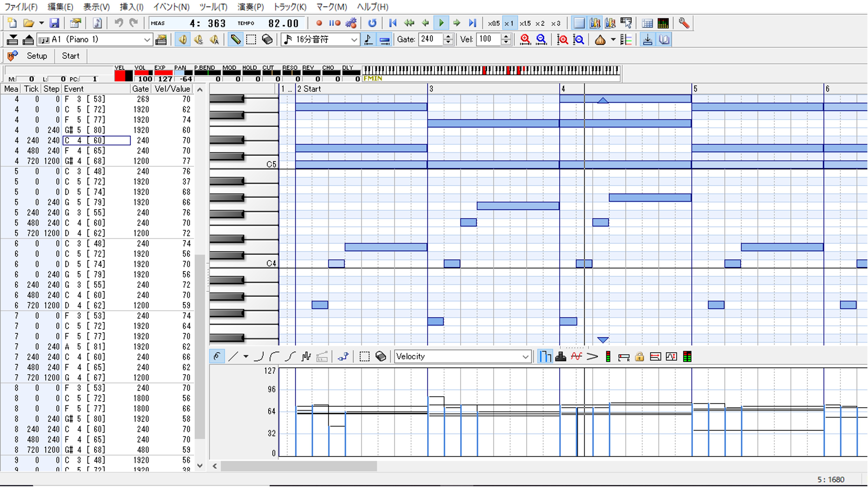
Task: Click the red record button
Action: (x=319, y=23)
